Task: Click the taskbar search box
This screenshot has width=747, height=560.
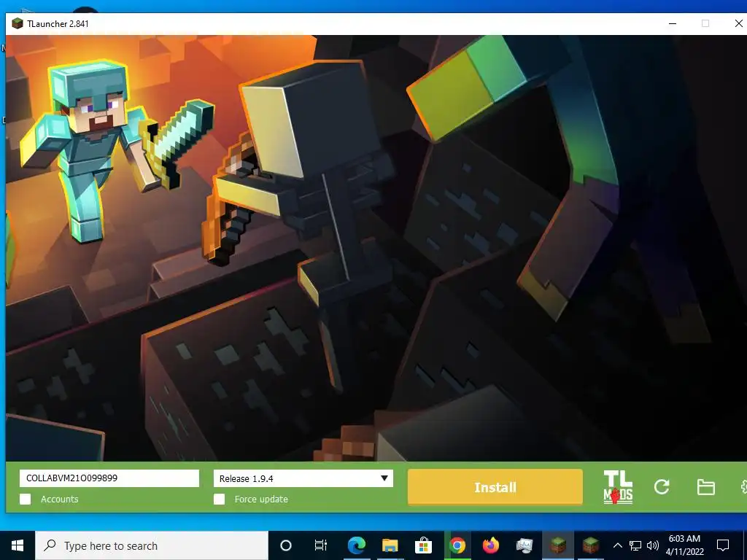Action: [152, 545]
